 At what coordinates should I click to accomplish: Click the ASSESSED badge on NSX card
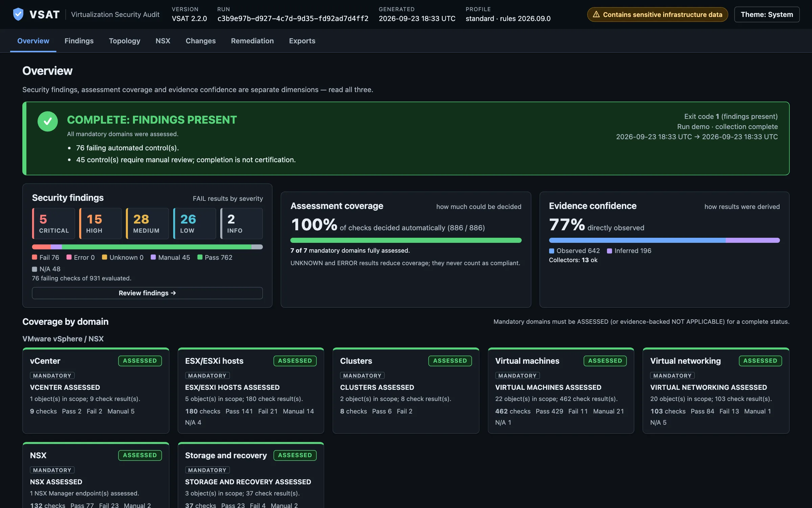pyautogui.click(x=140, y=455)
